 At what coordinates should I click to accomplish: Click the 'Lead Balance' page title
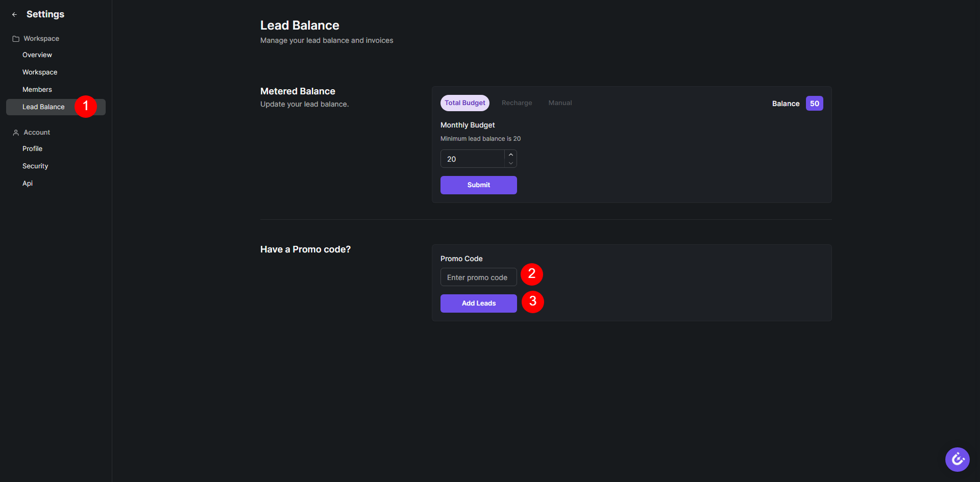pos(300,26)
